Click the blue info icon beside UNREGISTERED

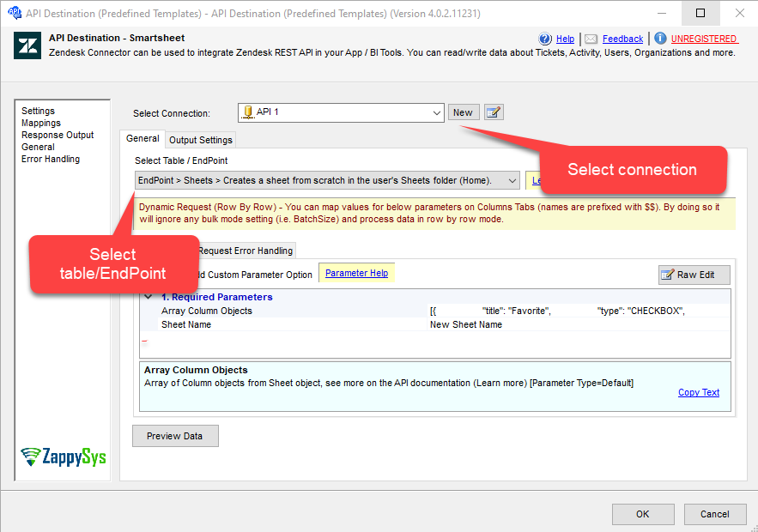(x=659, y=39)
